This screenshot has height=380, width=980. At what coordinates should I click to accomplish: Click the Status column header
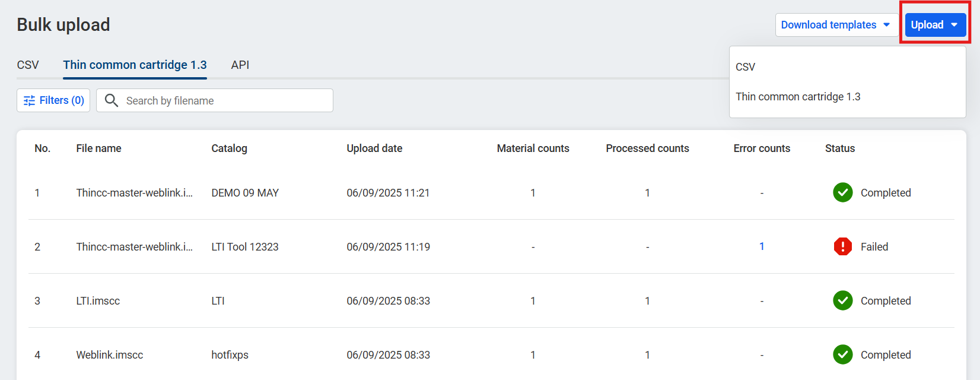pos(839,148)
